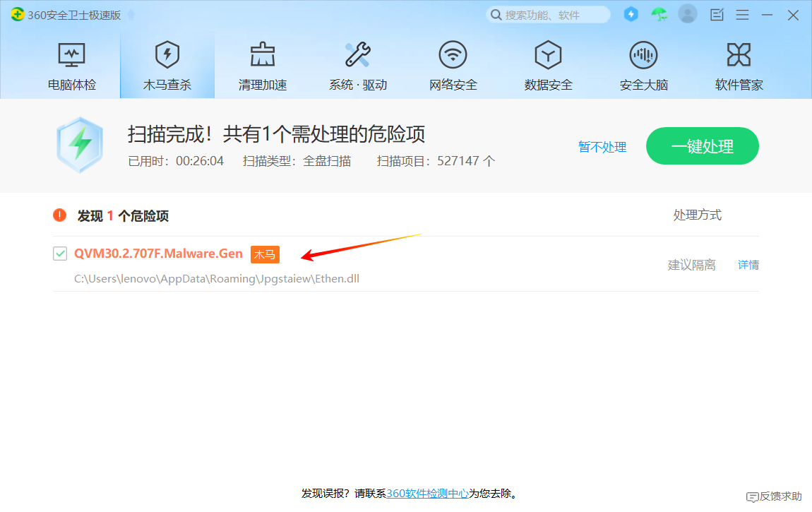Image resolution: width=812 pixels, height=512 pixels.
Task: Click the blue lightning shield icon in title bar
Action: tap(631, 15)
